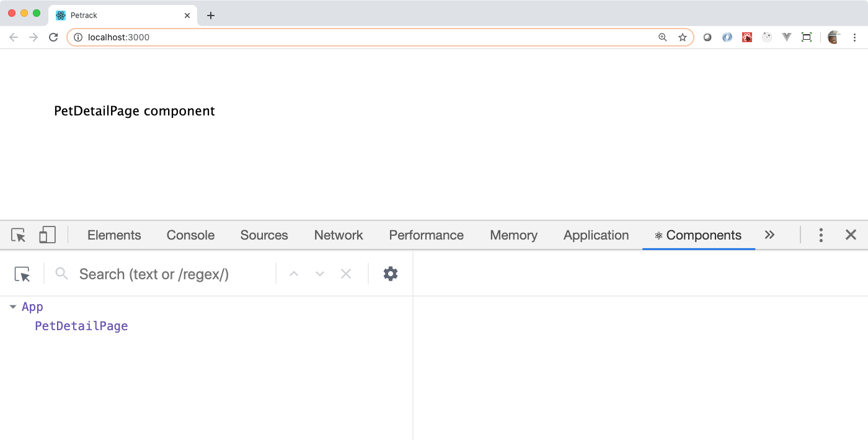
Task: Toggle the device toolbar icon
Action: [x=47, y=235]
